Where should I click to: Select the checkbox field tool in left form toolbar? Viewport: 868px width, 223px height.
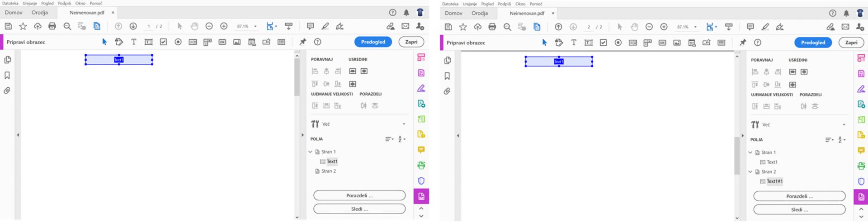point(163,42)
